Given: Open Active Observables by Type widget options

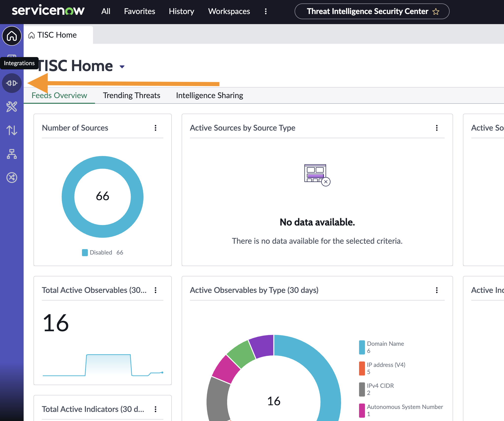Looking at the screenshot, I should [x=437, y=290].
